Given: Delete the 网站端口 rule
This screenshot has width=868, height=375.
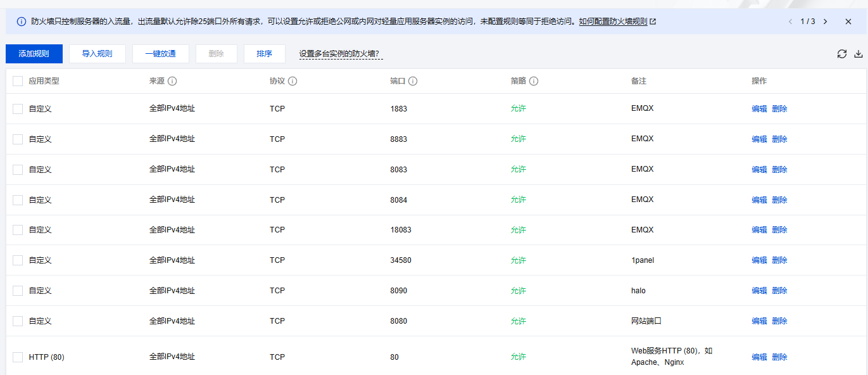Looking at the screenshot, I should click(x=779, y=321).
